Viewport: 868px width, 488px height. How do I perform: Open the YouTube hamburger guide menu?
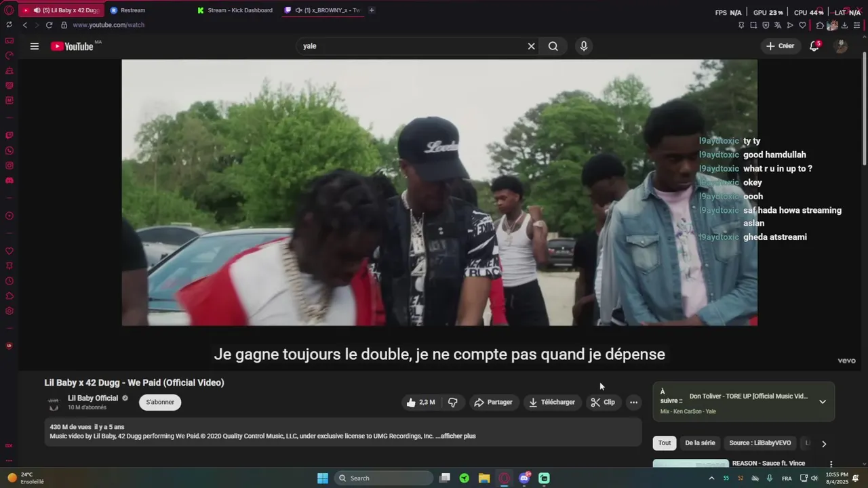click(35, 46)
